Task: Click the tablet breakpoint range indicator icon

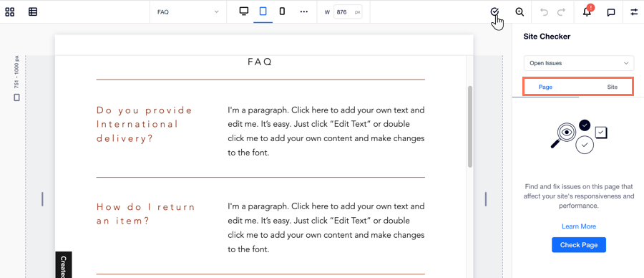Action: pos(16,97)
